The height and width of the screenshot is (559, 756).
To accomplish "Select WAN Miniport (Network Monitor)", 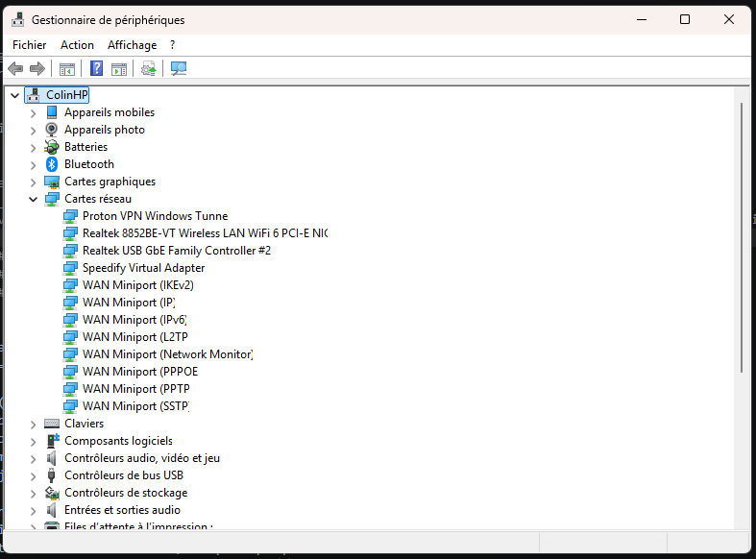I will [x=168, y=354].
